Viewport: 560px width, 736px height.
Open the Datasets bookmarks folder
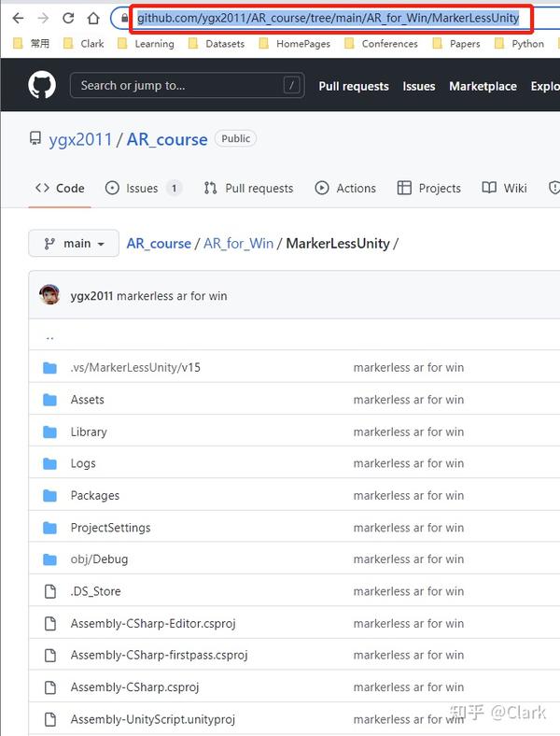[217, 44]
